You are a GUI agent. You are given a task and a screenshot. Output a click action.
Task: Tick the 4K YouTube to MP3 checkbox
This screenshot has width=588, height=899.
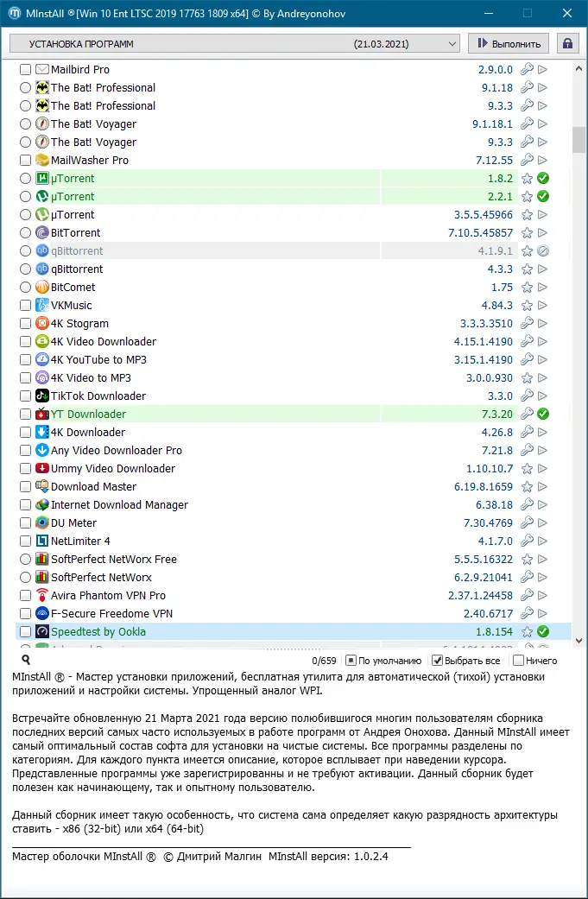[25, 360]
